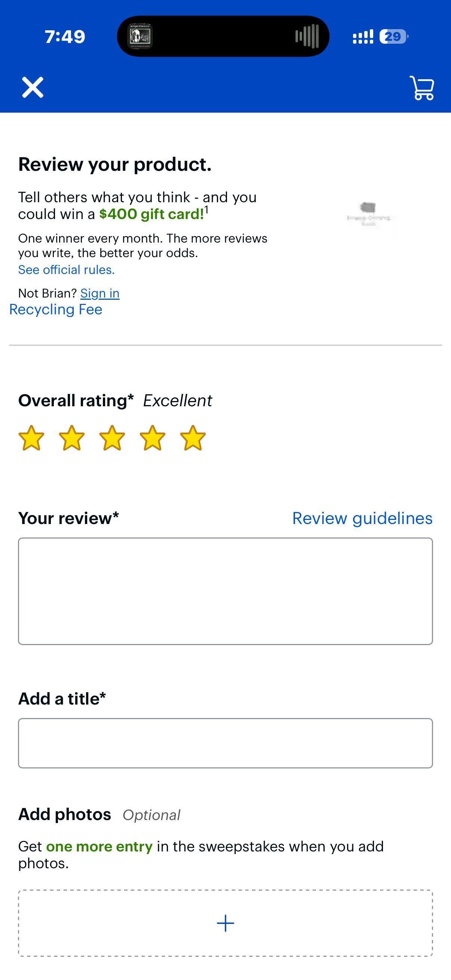Screen dimensions: 451x980
Task: Tap the now-playing album art in Dynamic Island
Action: point(140,36)
